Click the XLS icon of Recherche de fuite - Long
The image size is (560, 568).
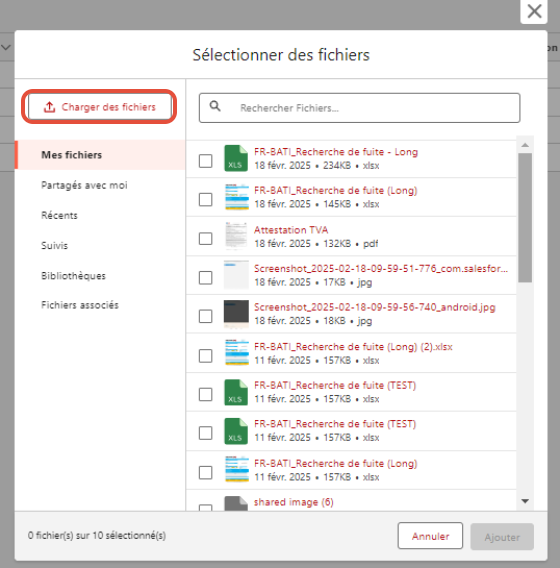tap(236, 158)
